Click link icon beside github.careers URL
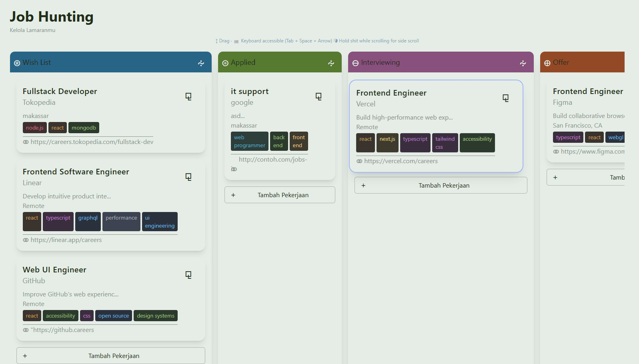 click(x=26, y=330)
